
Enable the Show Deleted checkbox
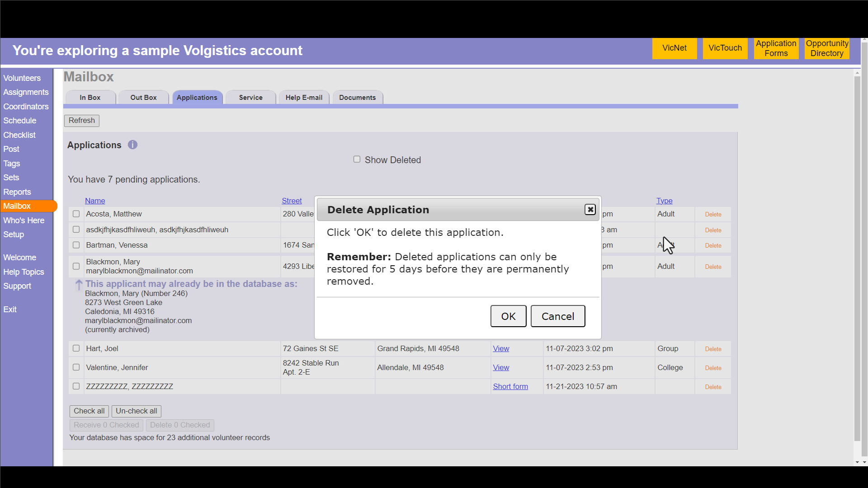357,160
